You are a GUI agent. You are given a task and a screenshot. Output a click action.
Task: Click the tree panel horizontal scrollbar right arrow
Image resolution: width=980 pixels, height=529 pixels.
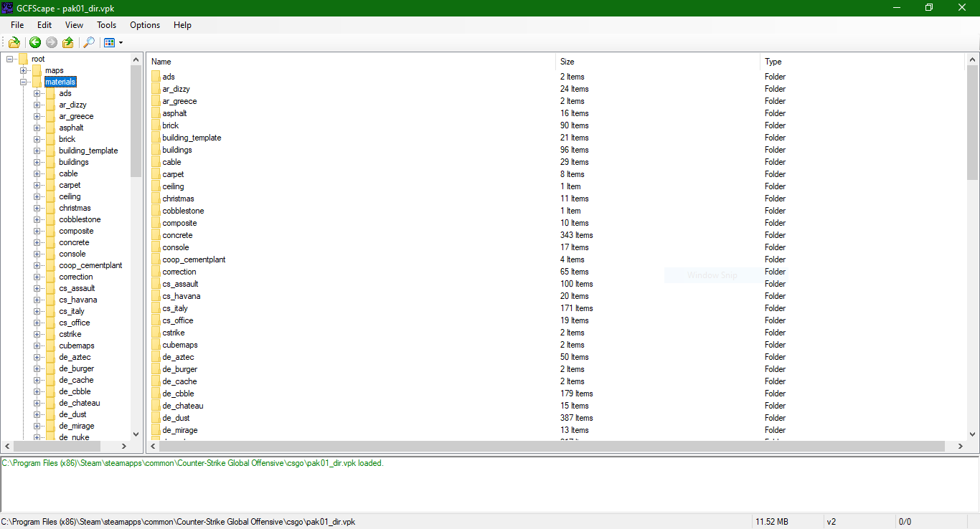[123, 446]
